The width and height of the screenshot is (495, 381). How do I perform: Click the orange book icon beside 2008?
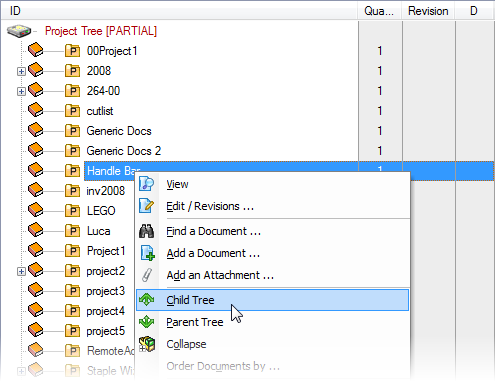click(35, 70)
